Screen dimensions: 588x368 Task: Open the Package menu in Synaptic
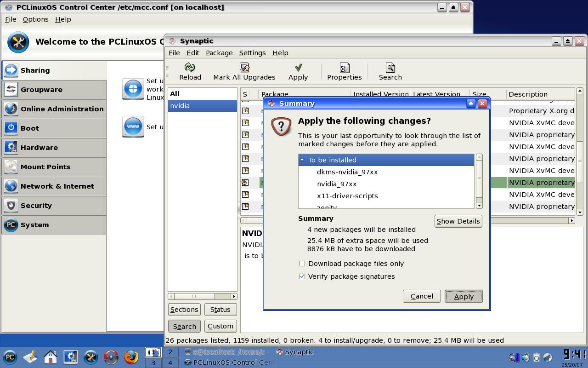point(219,53)
